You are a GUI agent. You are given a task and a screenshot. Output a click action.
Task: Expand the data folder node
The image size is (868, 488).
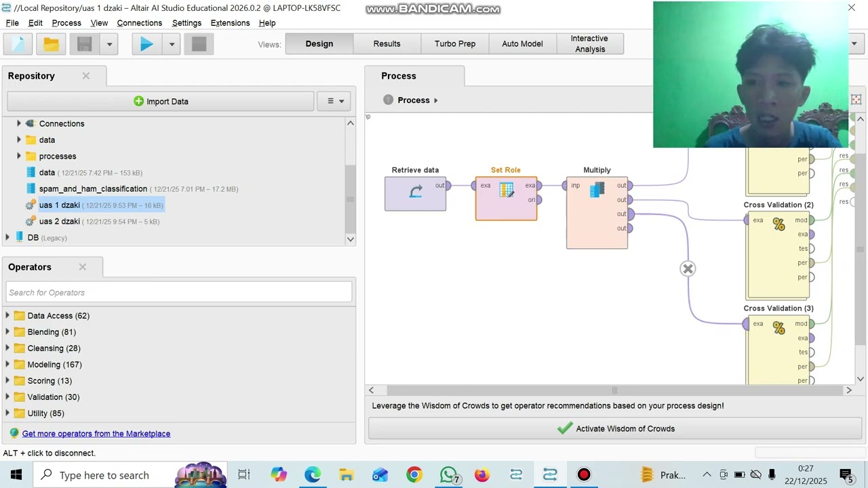pyautogui.click(x=19, y=140)
